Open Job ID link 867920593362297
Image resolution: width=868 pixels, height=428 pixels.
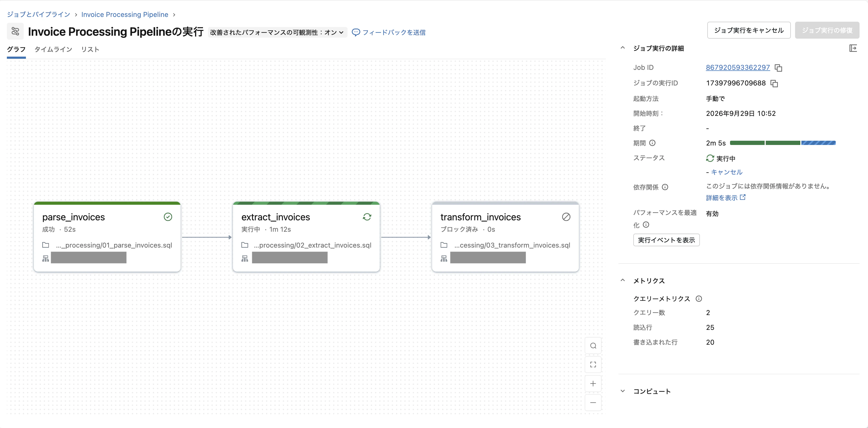click(x=738, y=67)
